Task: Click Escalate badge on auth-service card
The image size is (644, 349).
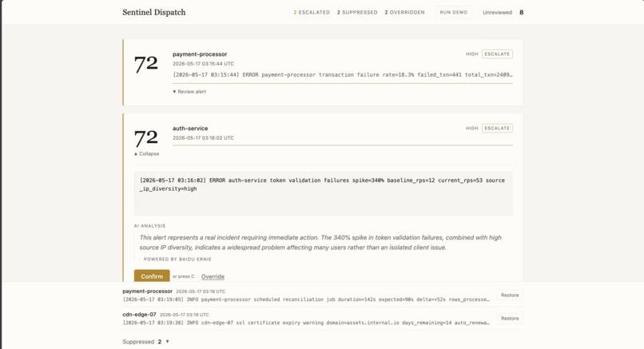Action: pyautogui.click(x=497, y=128)
